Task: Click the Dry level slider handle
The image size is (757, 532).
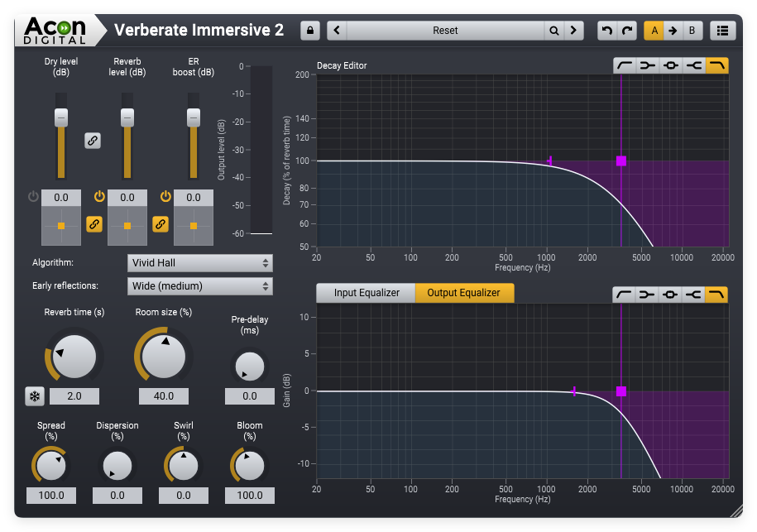Action: coord(61,117)
